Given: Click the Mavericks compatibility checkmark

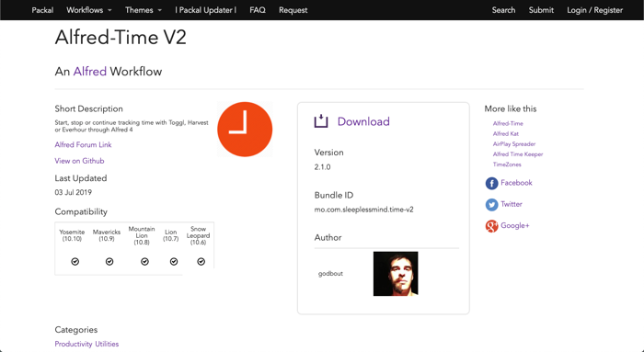Looking at the screenshot, I should pos(109,261).
